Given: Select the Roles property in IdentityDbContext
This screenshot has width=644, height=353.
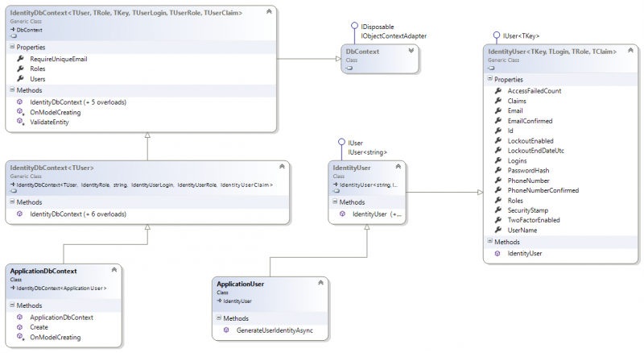Looking at the screenshot, I should click(37, 69).
